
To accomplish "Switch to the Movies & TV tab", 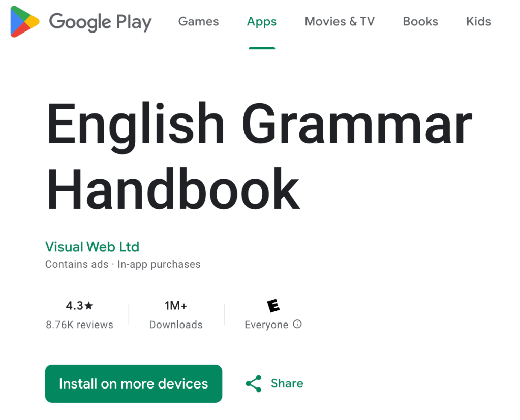I will coord(340,22).
